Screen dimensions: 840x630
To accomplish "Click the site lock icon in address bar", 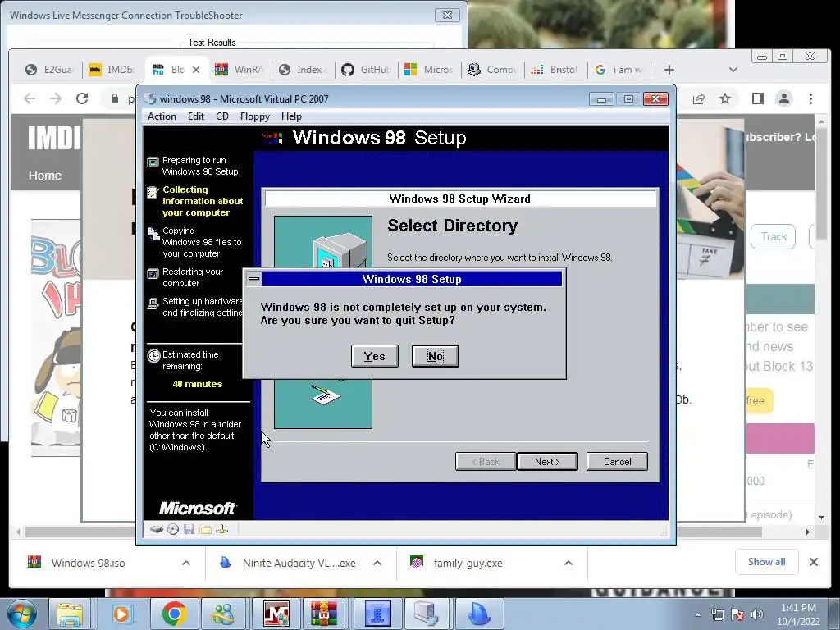I will [x=114, y=98].
